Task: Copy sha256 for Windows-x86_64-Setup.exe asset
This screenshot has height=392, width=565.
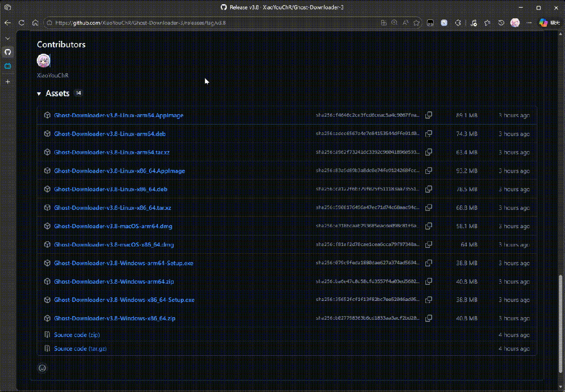Action: click(428, 299)
